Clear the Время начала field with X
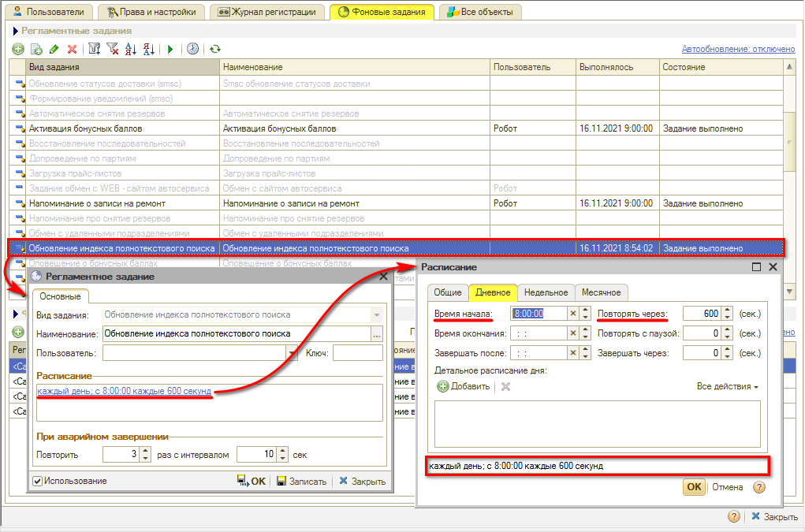 coord(585,314)
